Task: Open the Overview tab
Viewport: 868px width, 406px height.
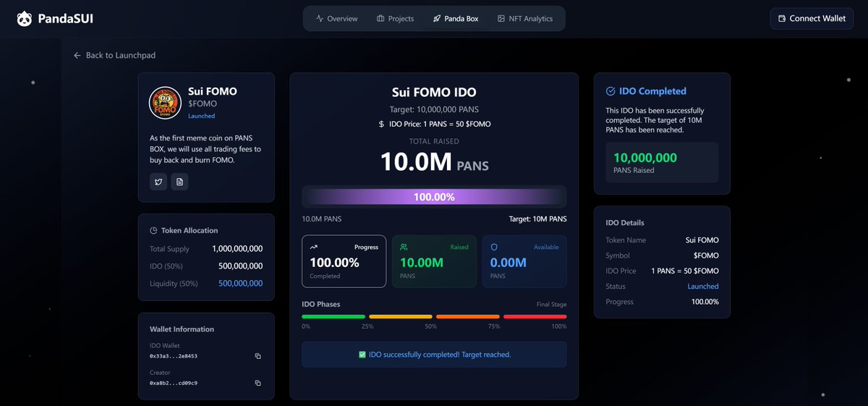Action: coord(336,19)
